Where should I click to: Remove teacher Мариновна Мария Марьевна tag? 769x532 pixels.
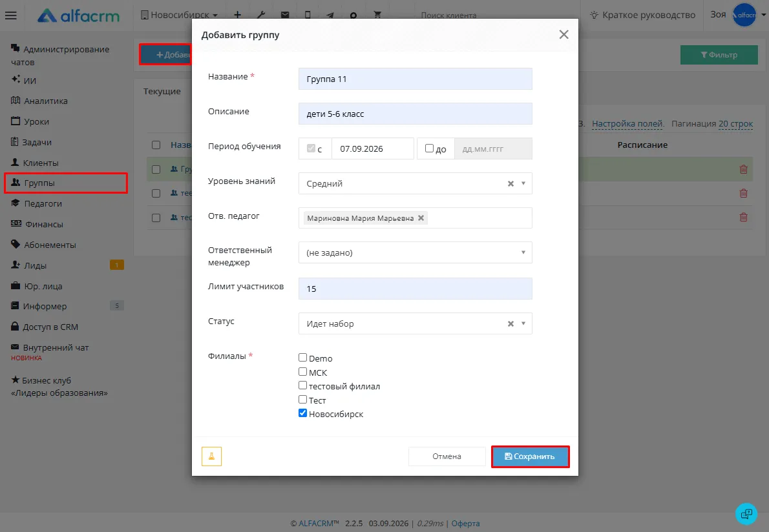point(421,218)
